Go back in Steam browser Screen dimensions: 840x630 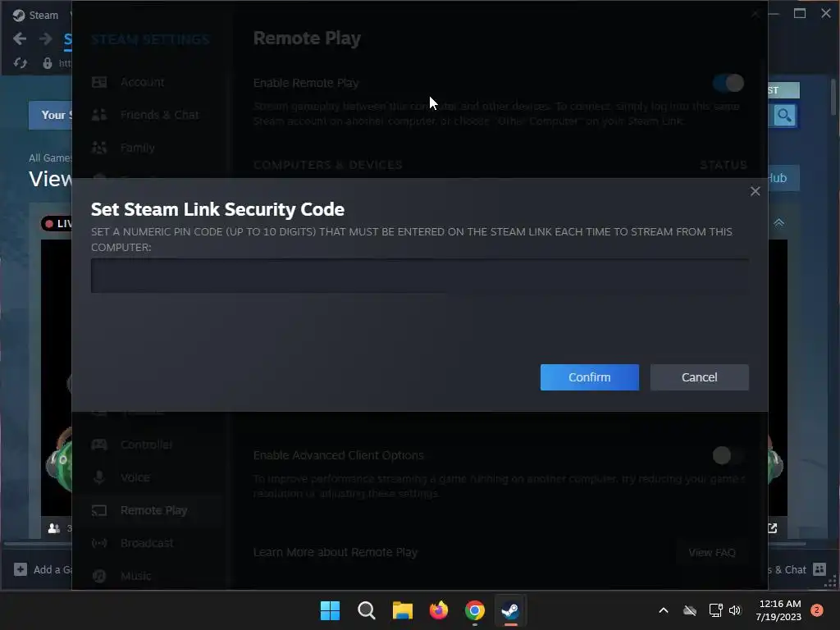[20, 39]
